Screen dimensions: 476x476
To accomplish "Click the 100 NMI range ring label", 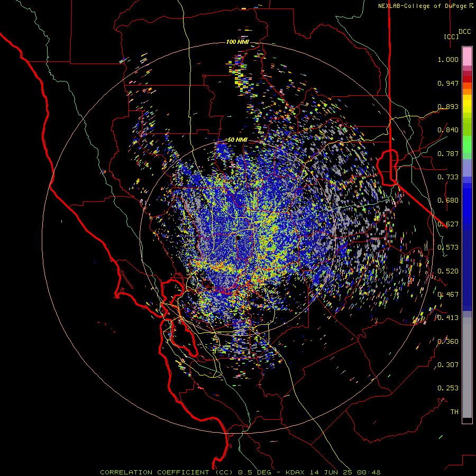I will point(237,42).
